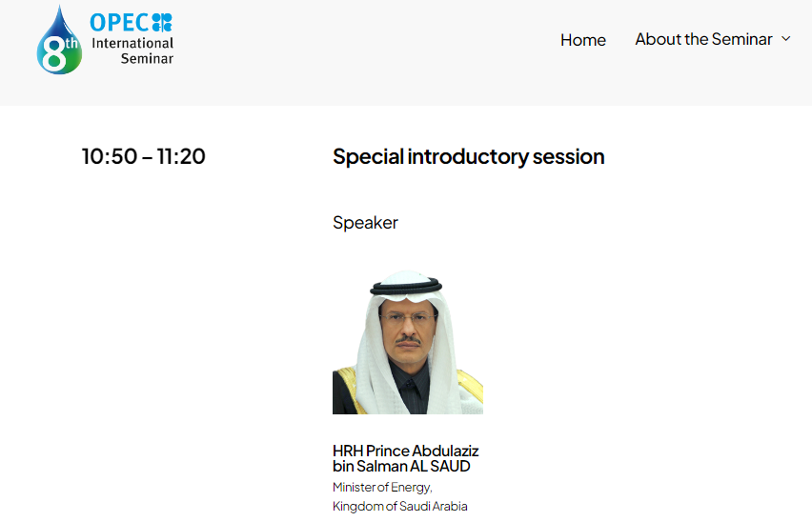
Task: Click the OPEC emblem symbol beside wordmark
Action: 162,23
